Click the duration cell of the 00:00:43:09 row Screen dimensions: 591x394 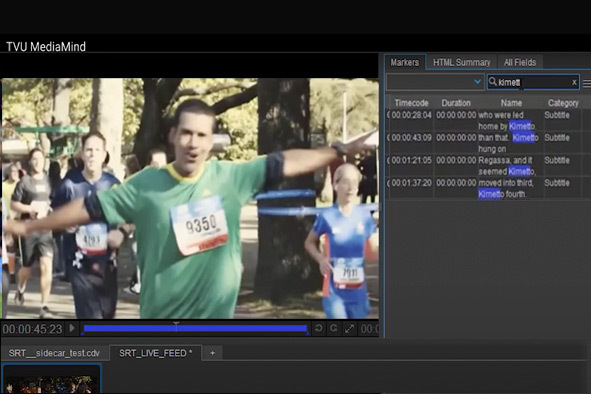click(x=456, y=138)
